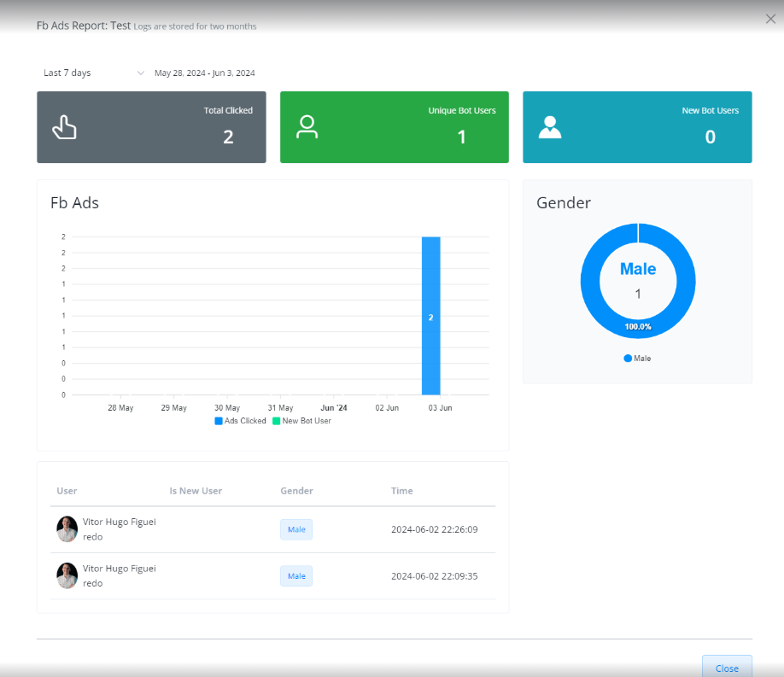Click the Male tag in second row

click(296, 576)
